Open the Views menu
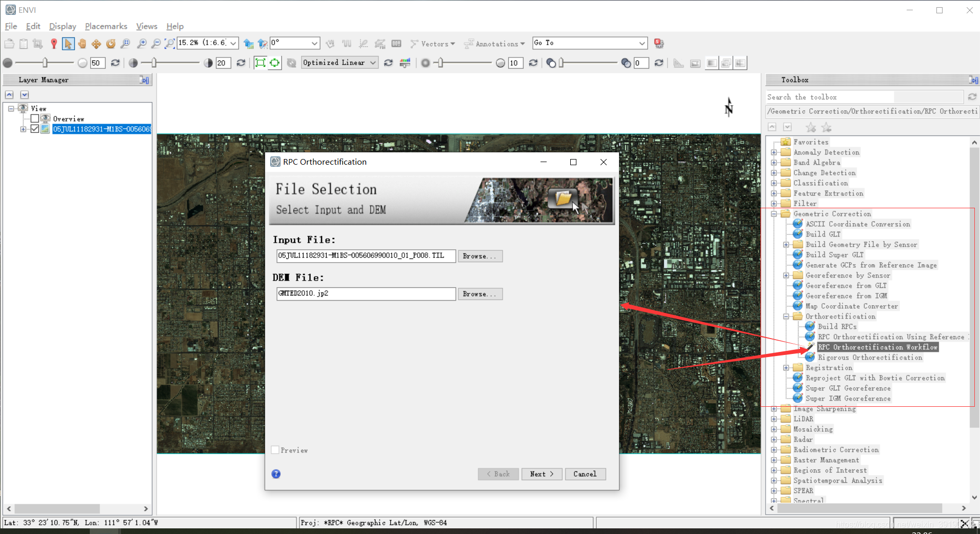Image resolution: width=980 pixels, height=534 pixels. tap(147, 26)
